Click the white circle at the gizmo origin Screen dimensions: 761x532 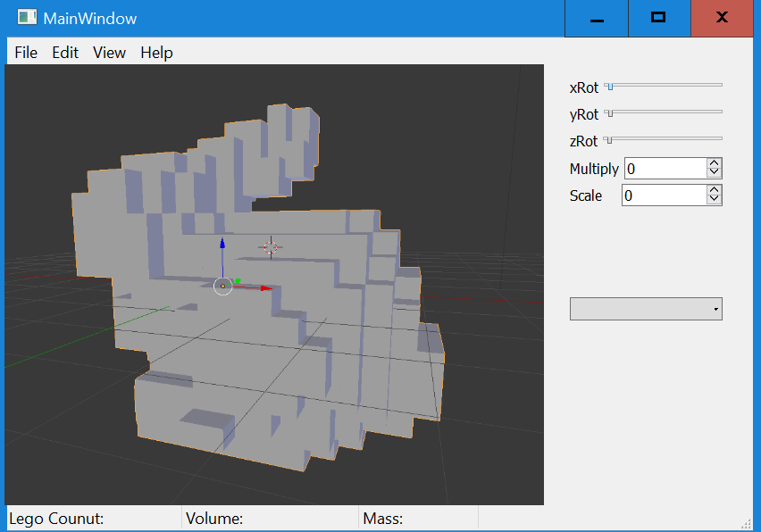pyautogui.click(x=222, y=287)
